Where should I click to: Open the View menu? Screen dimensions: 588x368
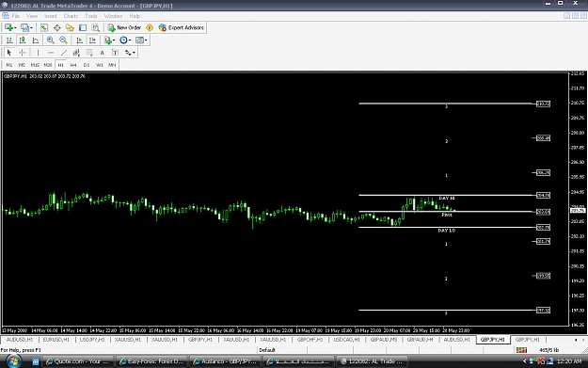[32, 16]
